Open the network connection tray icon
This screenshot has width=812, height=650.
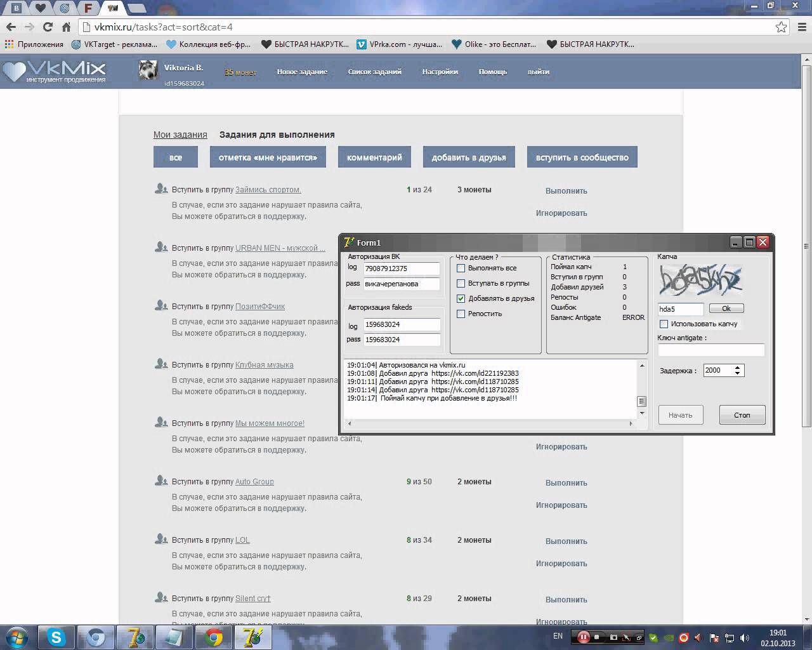730,637
